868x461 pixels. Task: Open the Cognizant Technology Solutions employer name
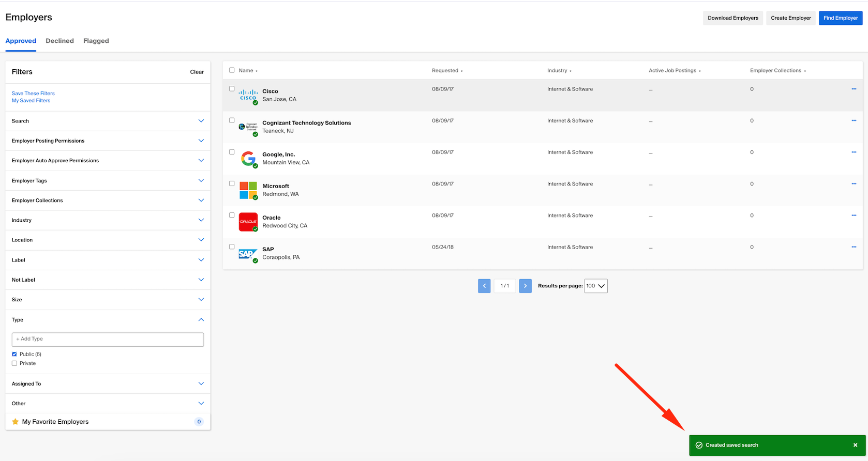click(307, 123)
